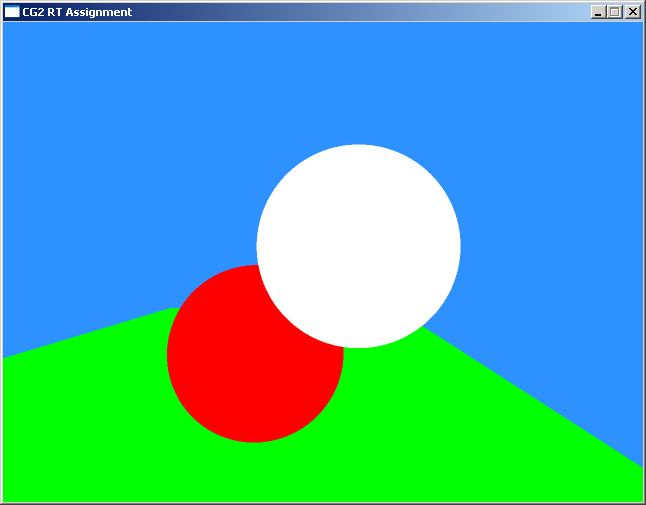This screenshot has height=505, width=646.
Task: Click the window icon in the title bar
Action: [12, 12]
